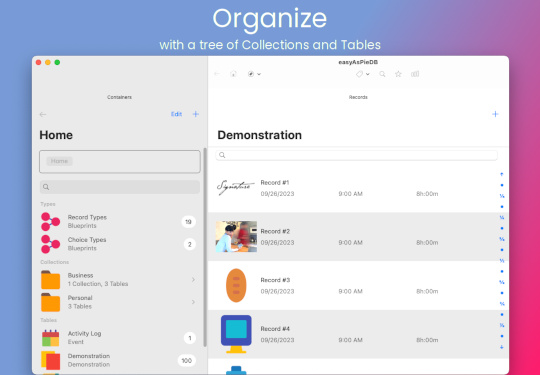Jump to bottom with index down arrow

[x=502, y=347]
